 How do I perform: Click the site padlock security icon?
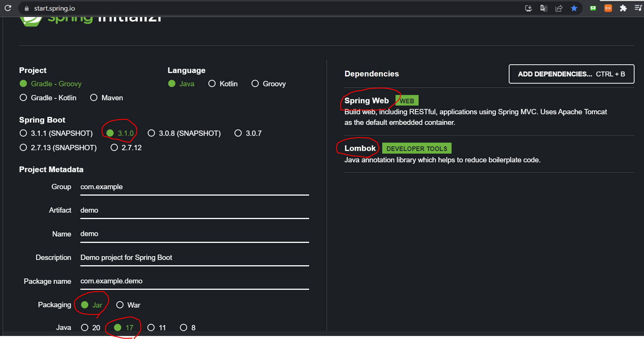[27, 8]
